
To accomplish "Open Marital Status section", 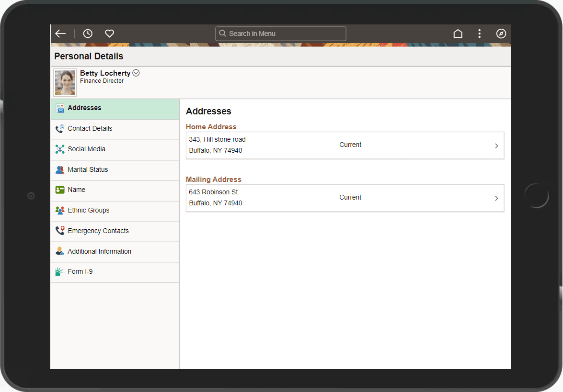I will pos(115,171).
